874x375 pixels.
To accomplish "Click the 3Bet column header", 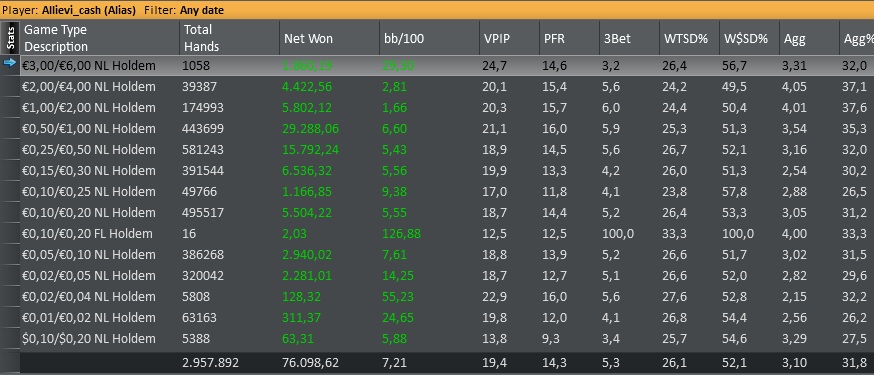I will pos(629,38).
